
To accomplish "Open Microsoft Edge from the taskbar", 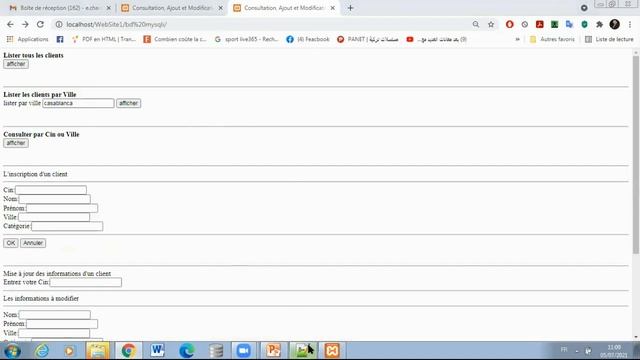I will tap(187, 351).
